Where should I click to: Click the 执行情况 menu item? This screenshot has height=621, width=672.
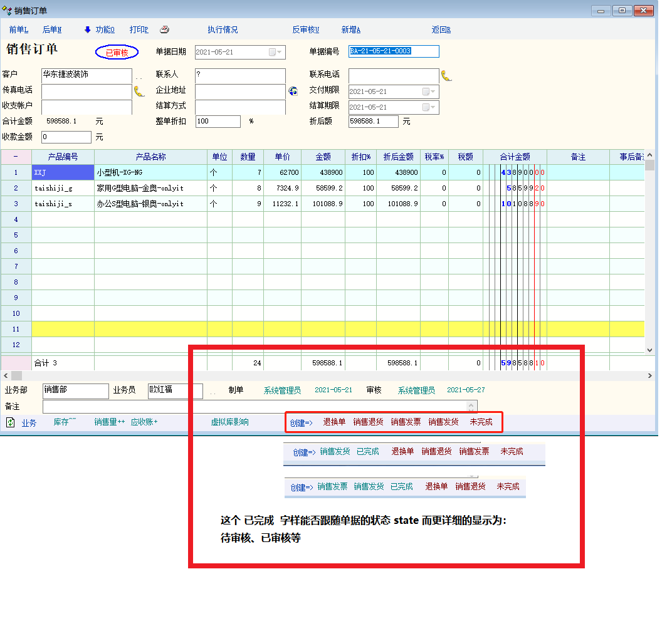(223, 29)
